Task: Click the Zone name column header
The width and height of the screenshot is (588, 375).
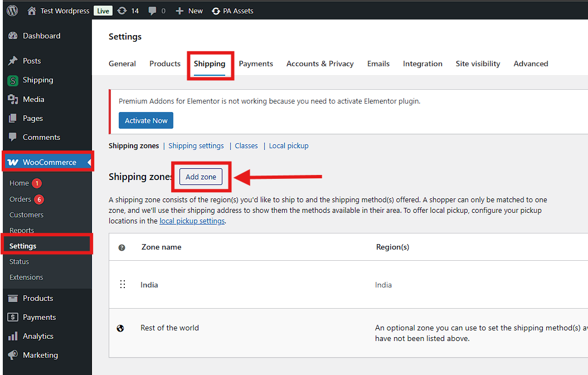Action: click(161, 247)
